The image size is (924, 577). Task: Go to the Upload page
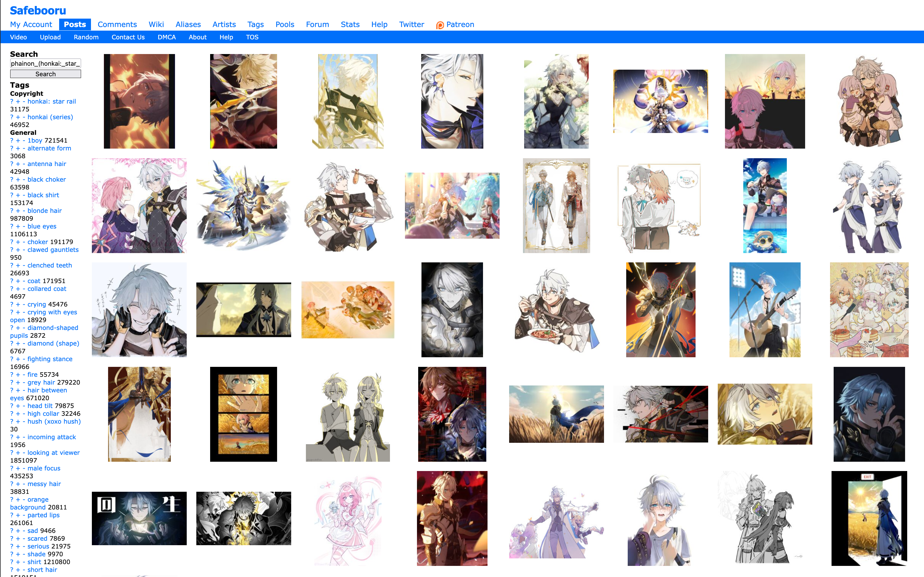tap(50, 37)
